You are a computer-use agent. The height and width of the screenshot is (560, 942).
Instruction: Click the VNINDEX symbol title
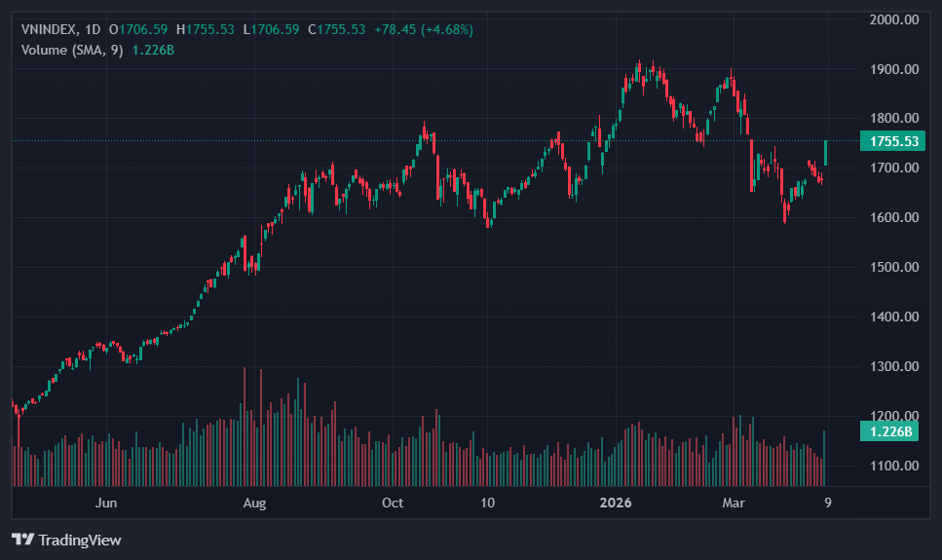pos(49,29)
